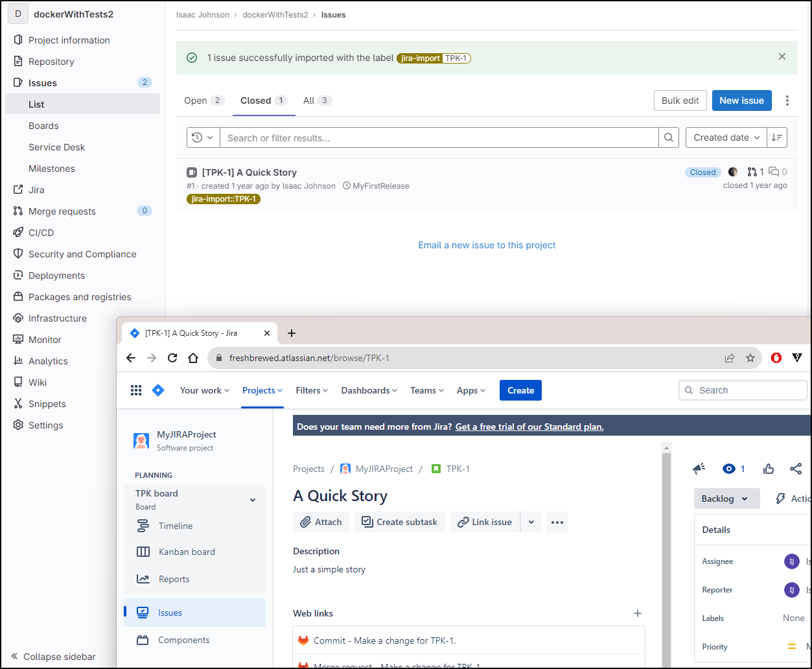Add a web link with the plus icon
Viewport: 812px width, 669px height.
coord(638,613)
